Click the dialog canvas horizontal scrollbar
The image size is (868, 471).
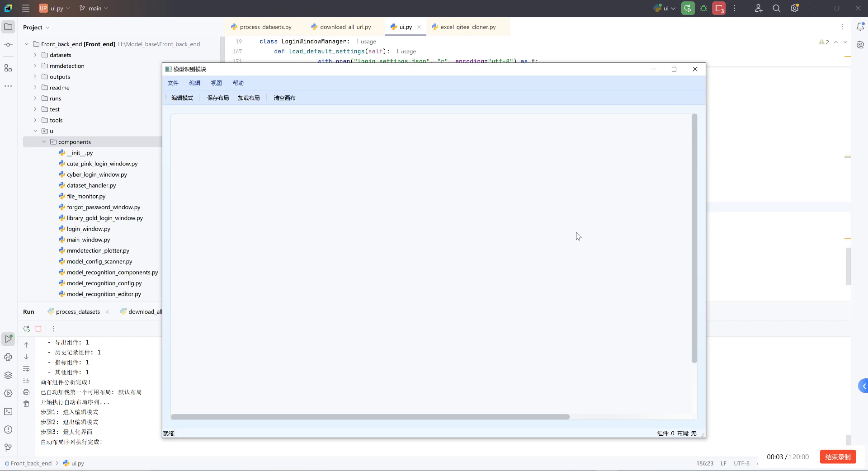[370, 417]
